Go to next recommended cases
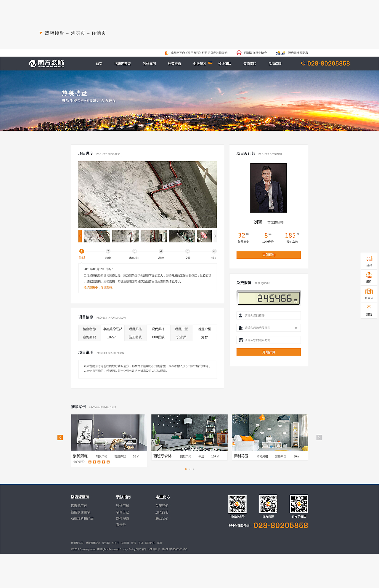This screenshot has height=588, width=379. point(319,437)
